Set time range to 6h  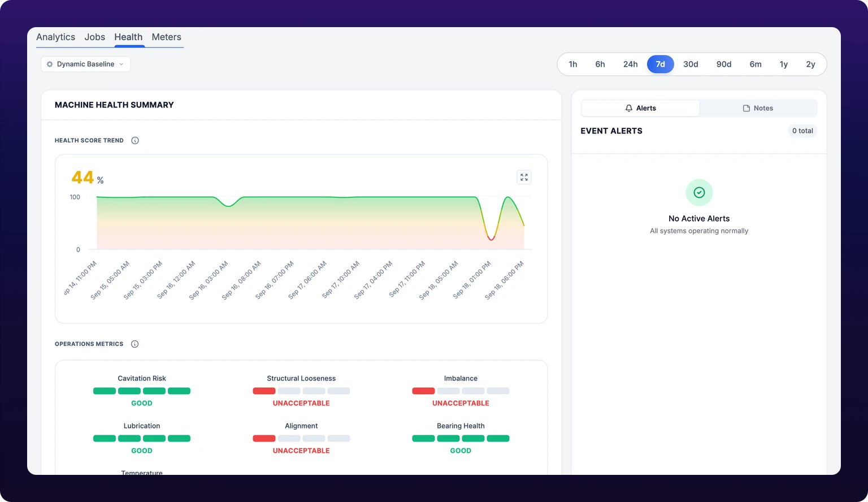point(600,64)
